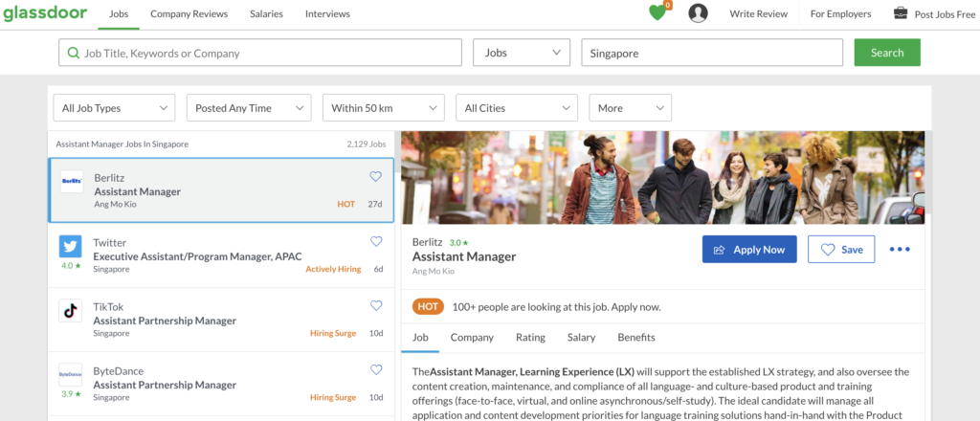Click the Berlitz company logo in job list

pyautogui.click(x=71, y=181)
